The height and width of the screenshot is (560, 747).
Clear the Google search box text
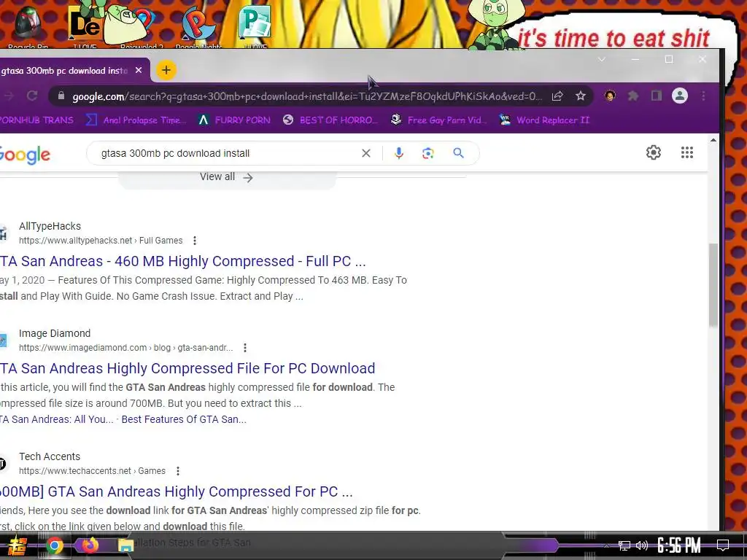(366, 153)
